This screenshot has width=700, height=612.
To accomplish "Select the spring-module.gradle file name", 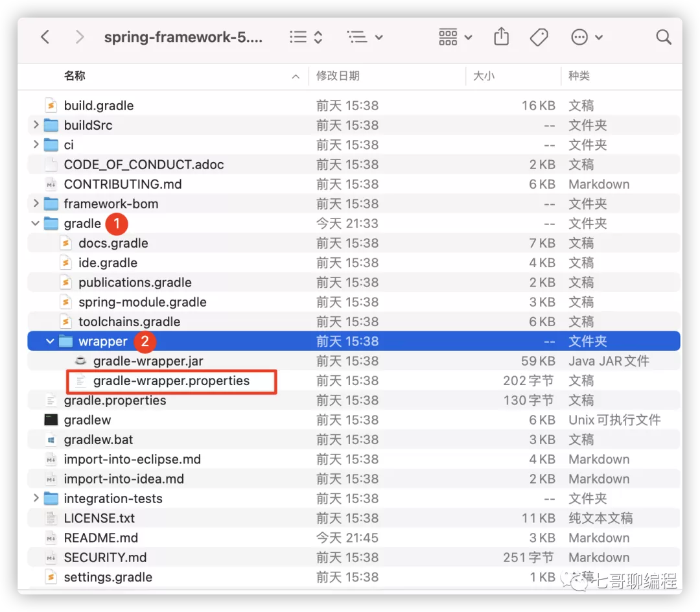I will 143,302.
